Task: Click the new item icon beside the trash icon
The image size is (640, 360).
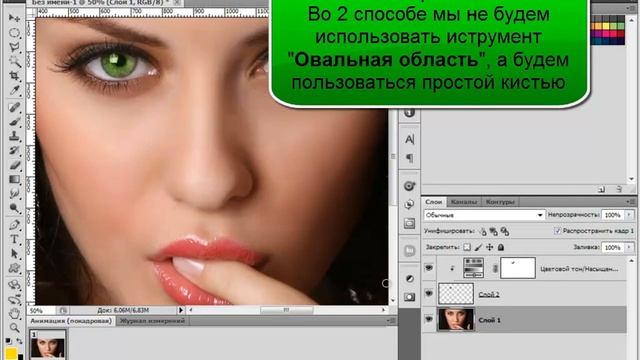Action: point(602,189)
